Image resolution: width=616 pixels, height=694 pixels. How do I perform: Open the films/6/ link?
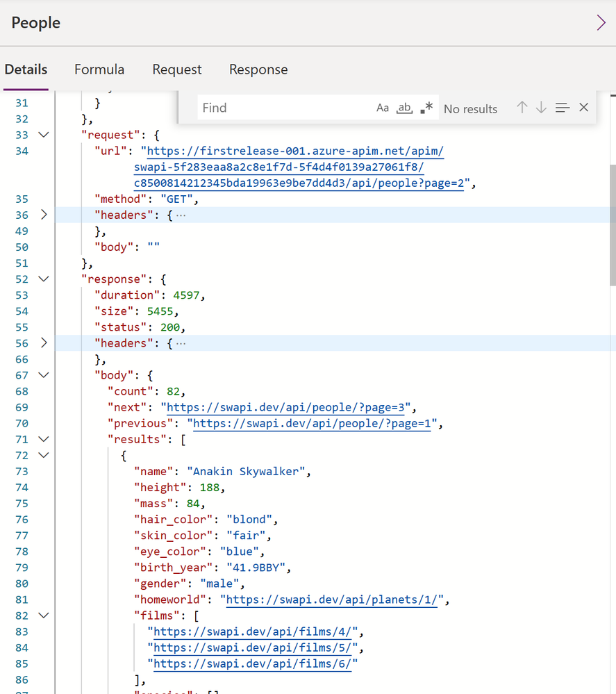pyautogui.click(x=252, y=663)
